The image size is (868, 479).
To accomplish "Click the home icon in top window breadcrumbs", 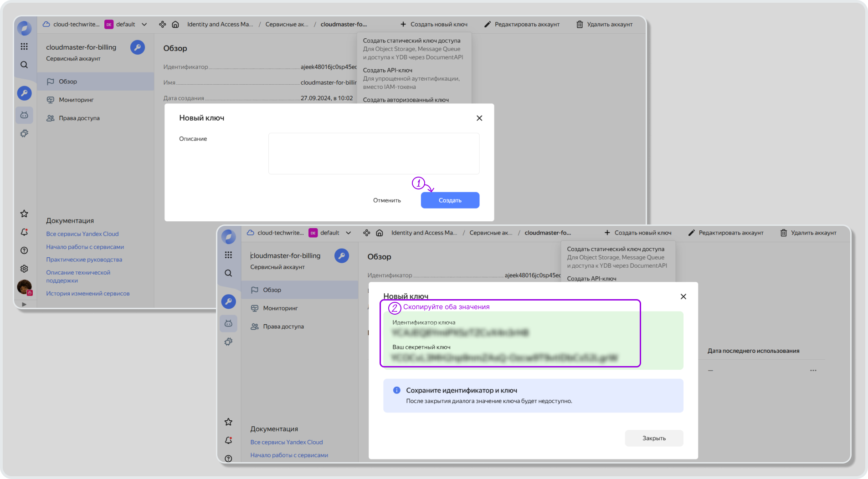I will 175,25.
